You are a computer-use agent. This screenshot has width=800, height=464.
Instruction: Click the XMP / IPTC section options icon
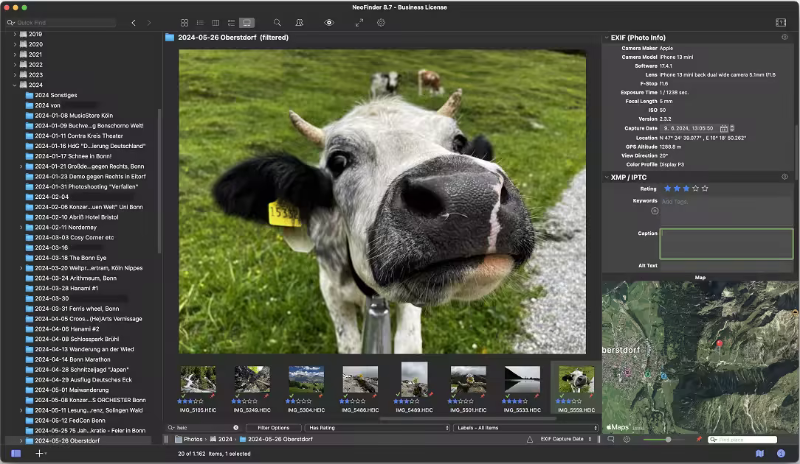pos(784,177)
